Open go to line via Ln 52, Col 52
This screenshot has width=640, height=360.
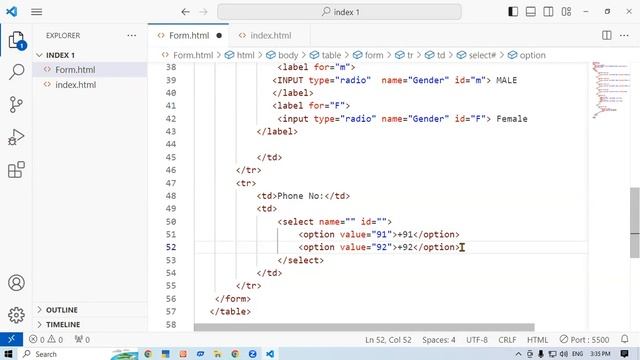click(x=388, y=340)
